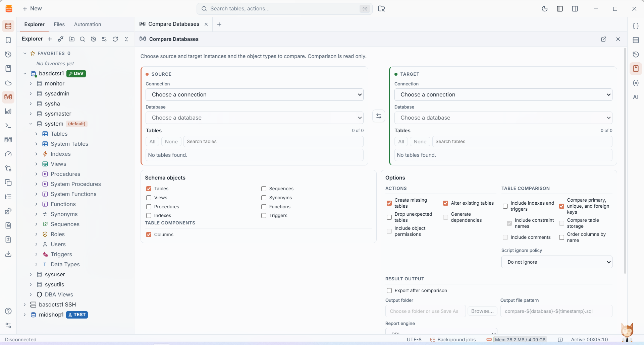Collapse the system database node
The height and width of the screenshot is (345, 644).
click(31, 124)
